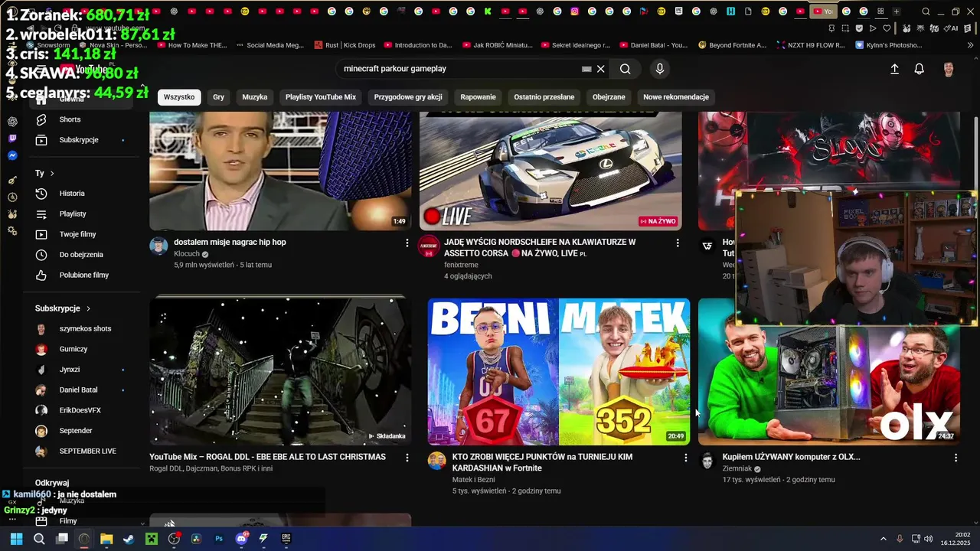Open the Windows Start menu

click(x=16, y=539)
